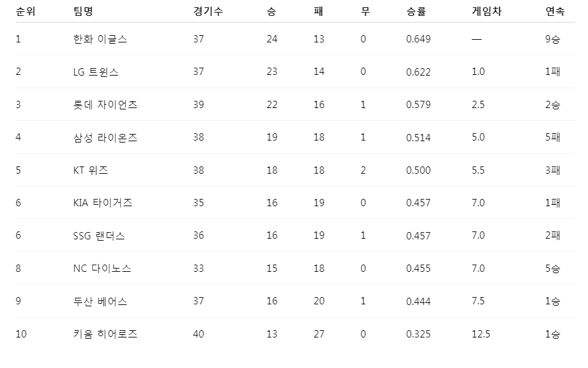Click the 삼성 라이온즈 team name
Image resolution: width=588 pixels, height=368 pixels.
105,137
